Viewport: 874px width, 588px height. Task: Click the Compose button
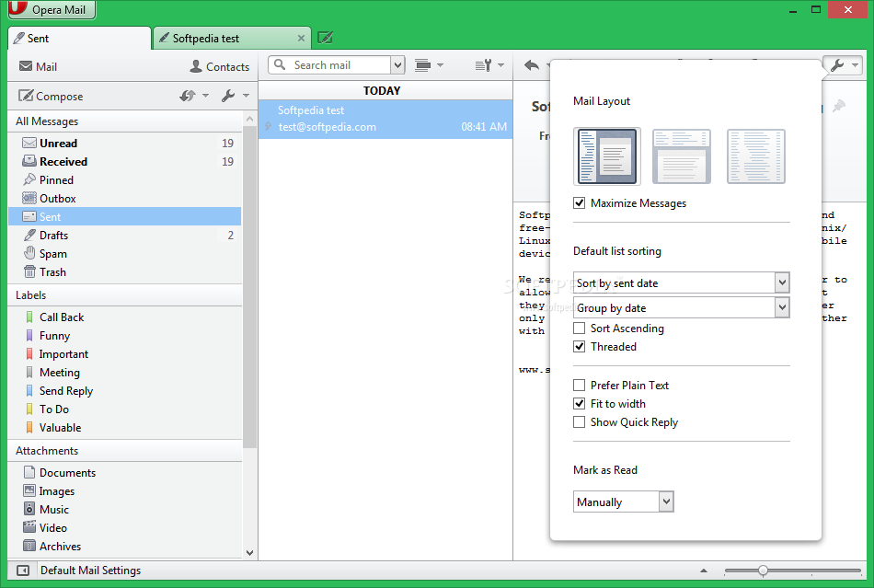click(51, 96)
